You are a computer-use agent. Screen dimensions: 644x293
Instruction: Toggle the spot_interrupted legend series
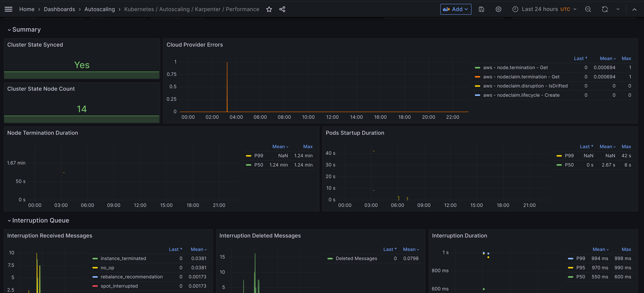[x=119, y=286]
